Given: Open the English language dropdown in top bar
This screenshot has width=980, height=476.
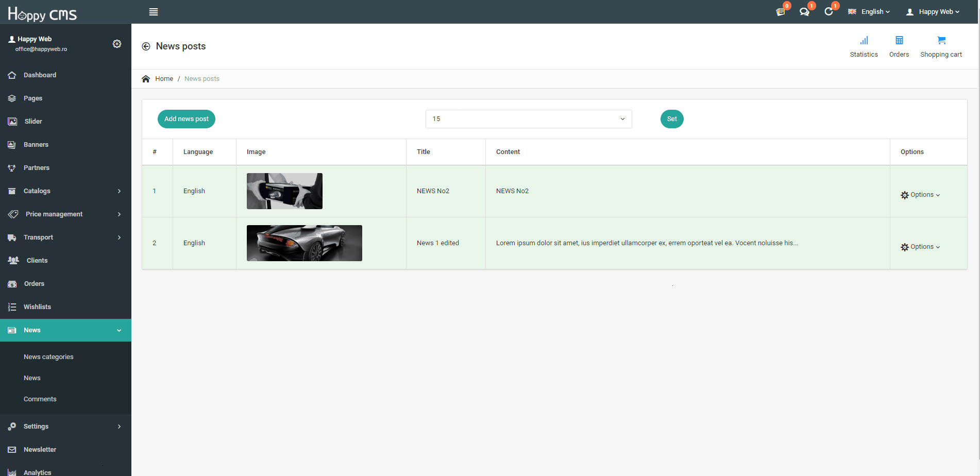Looking at the screenshot, I should point(869,12).
